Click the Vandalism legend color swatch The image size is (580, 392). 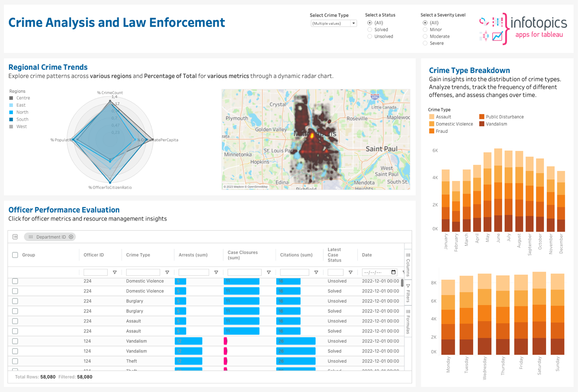[482, 124]
